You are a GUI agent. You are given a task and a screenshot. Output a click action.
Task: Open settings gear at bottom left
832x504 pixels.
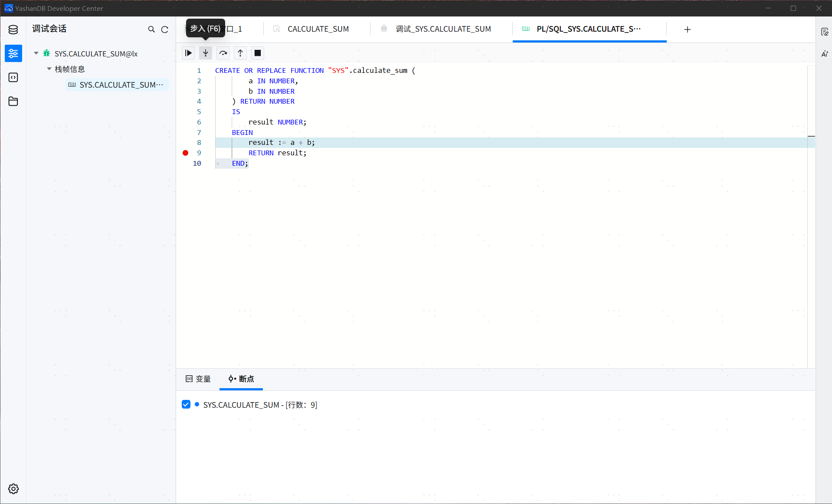click(13, 489)
